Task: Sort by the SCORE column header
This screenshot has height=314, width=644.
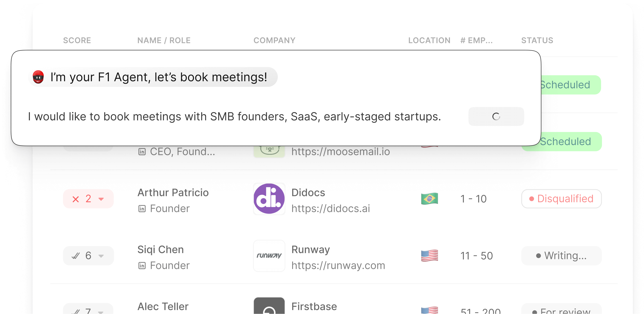Action: point(77,40)
